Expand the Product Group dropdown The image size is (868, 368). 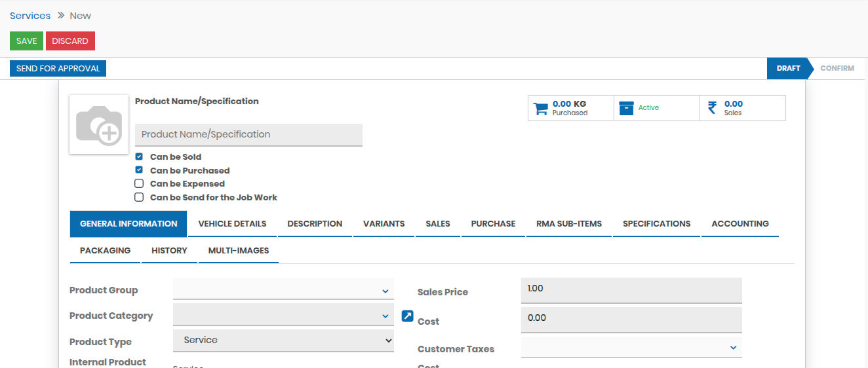tap(283, 291)
